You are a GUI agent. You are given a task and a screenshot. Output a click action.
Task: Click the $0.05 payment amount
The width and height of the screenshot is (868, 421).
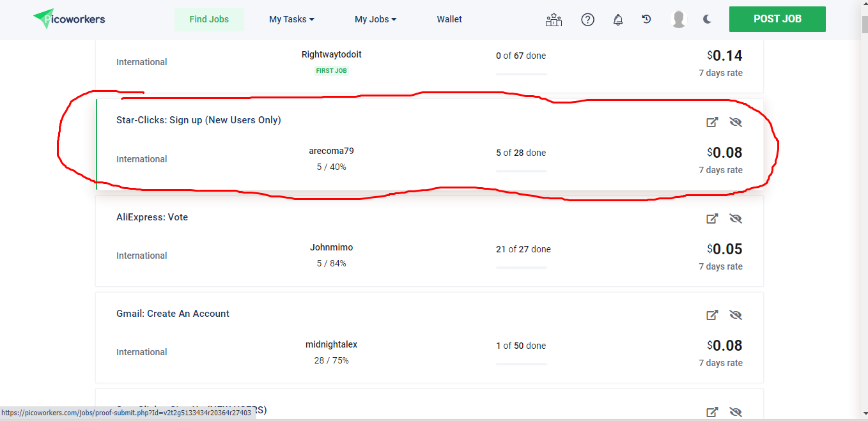pyautogui.click(x=725, y=249)
